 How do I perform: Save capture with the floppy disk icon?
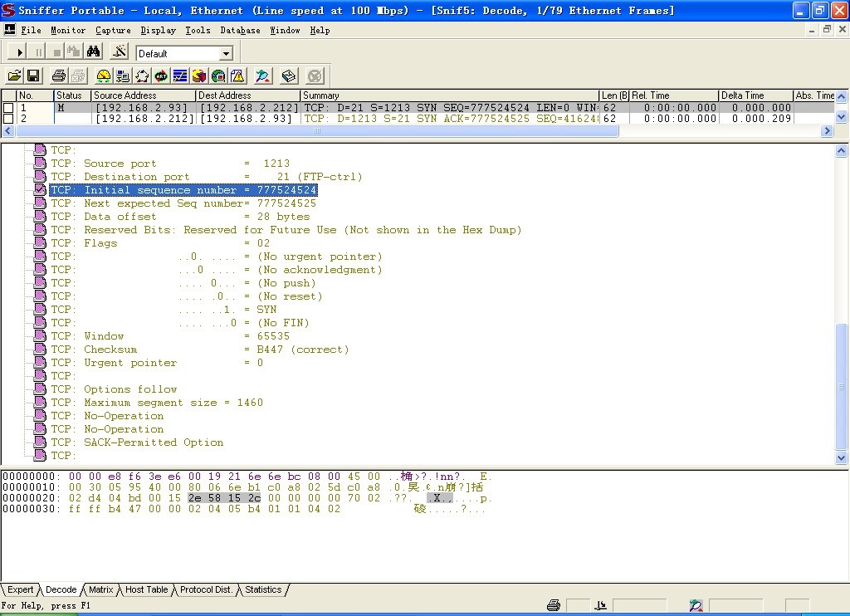point(33,76)
